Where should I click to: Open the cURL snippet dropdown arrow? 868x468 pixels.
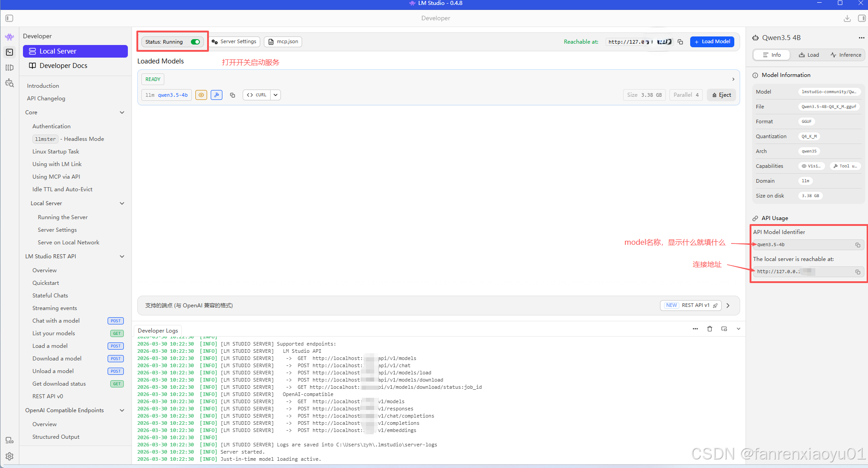[x=276, y=95]
